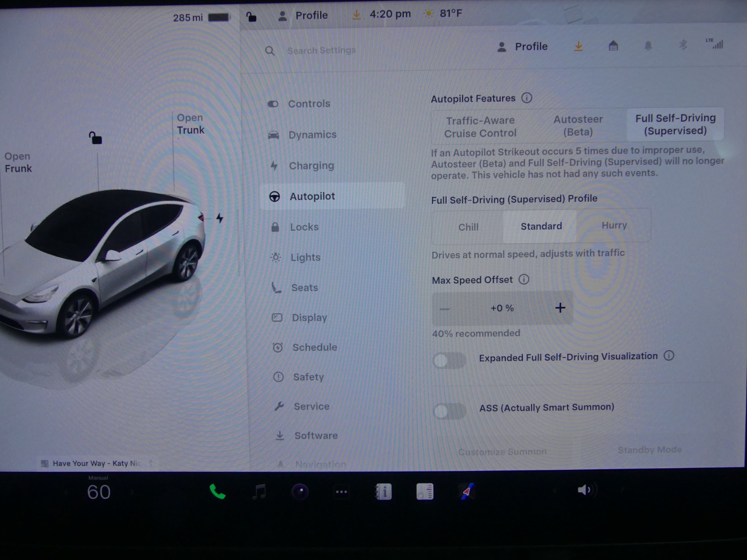Select the Chill driving profile
Viewport: 747px width, 560px height.
[x=468, y=227]
